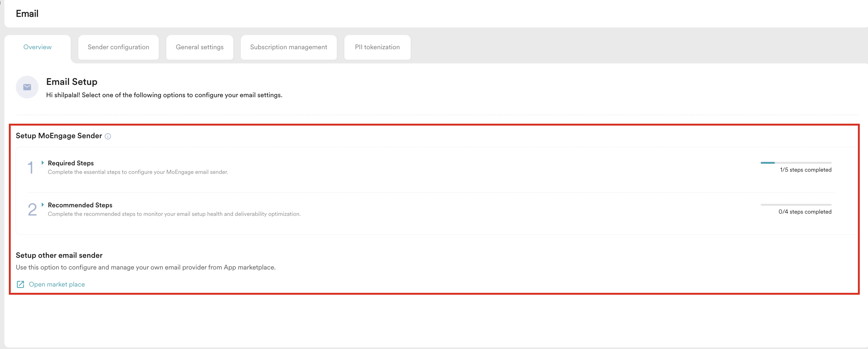
Task: Expand the Required Steps section
Action: point(43,163)
